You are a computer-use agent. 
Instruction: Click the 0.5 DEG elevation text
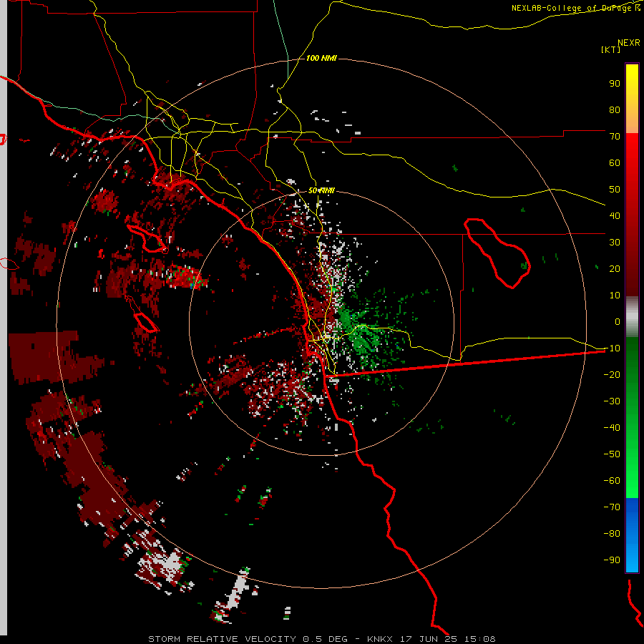click(x=325, y=639)
